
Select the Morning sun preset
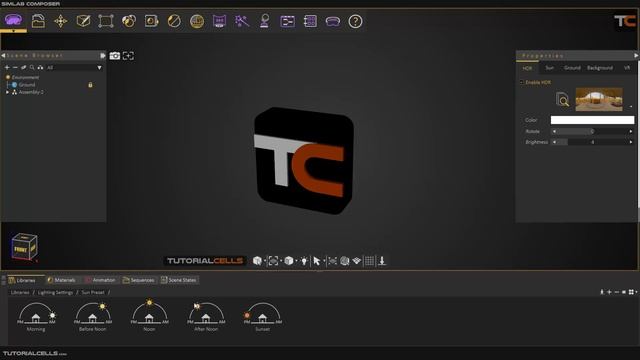pyautogui.click(x=36, y=317)
